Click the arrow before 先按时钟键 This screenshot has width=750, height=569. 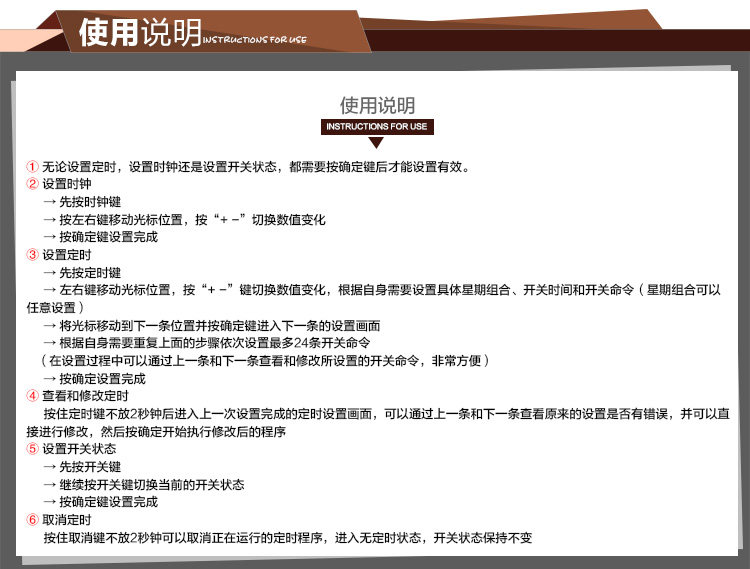coord(50,202)
